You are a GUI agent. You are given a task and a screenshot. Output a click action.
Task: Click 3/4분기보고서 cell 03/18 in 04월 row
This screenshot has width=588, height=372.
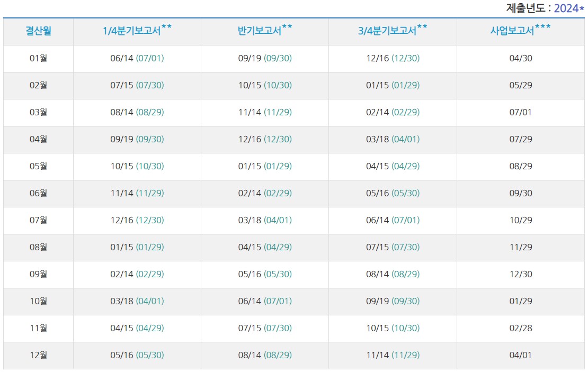coord(393,139)
